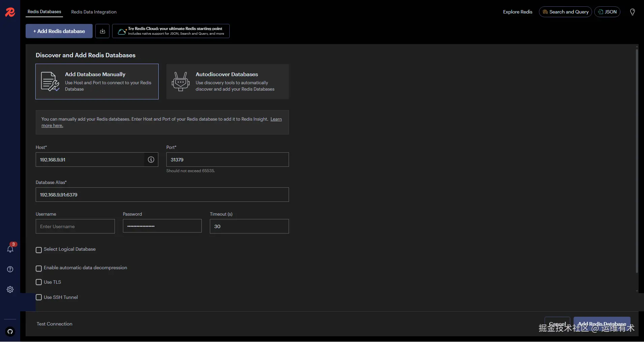
Task: Enable Select Logical Database checkbox
Action: coord(39,250)
